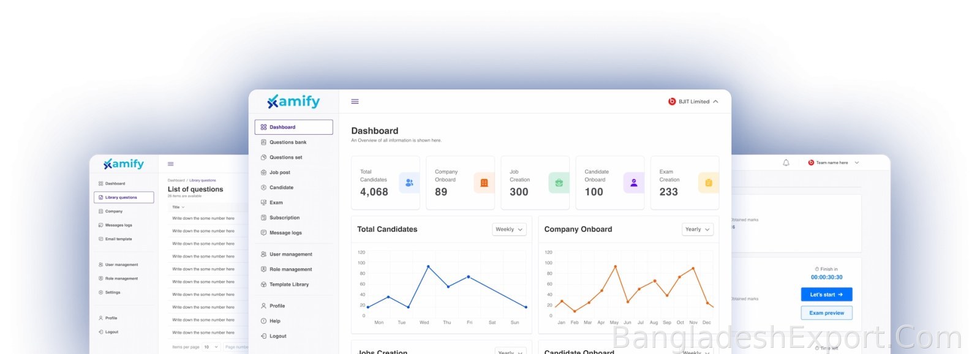The image size is (980, 354).
Task: Click Role management icon in center sidebar
Action: [263, 269]
